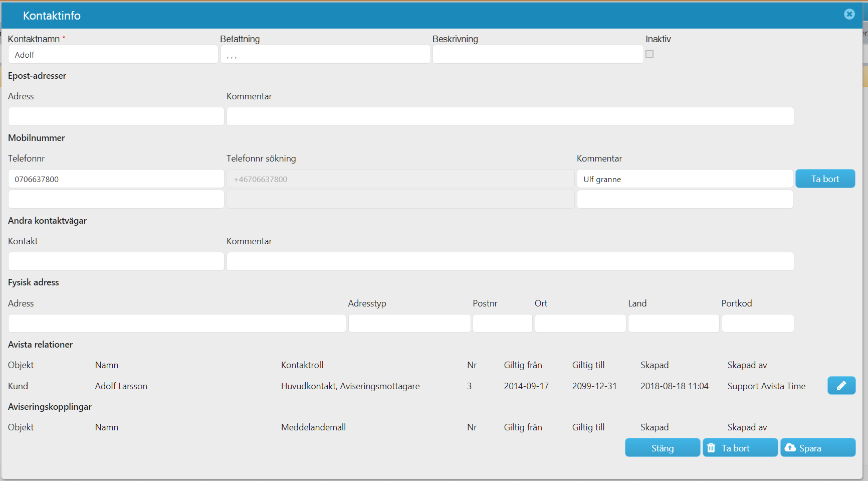This screenshot has height=481, width=868.
Task: Click the Portkod input field
Action: coord(758,324)
